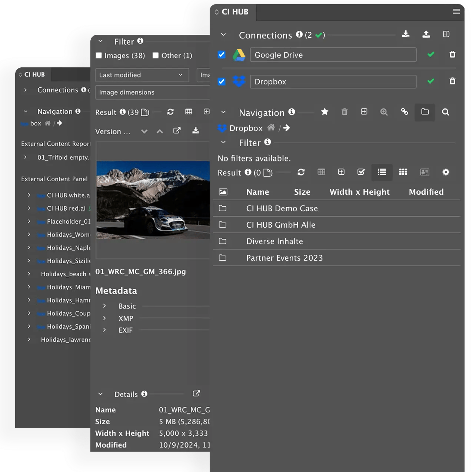476x472 pixels.
Task: Open CI HUB panel hamburger menu
Action: (456, 11)
